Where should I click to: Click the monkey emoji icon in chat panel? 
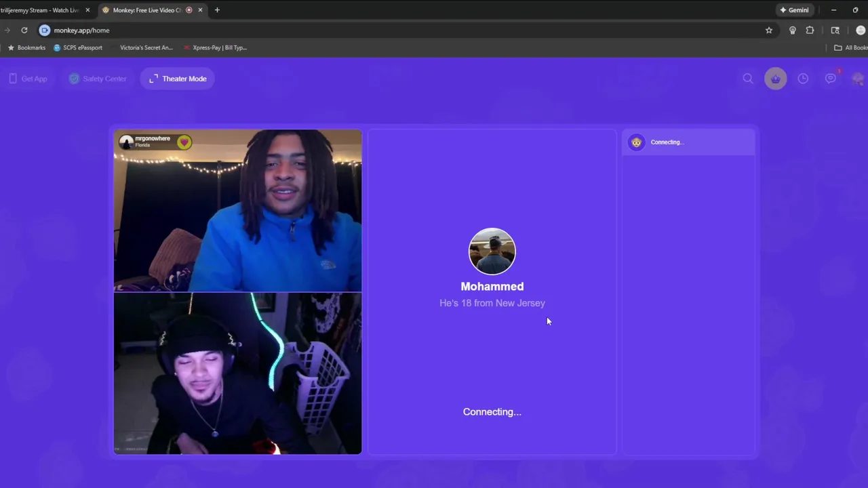[x=636, y=142]
